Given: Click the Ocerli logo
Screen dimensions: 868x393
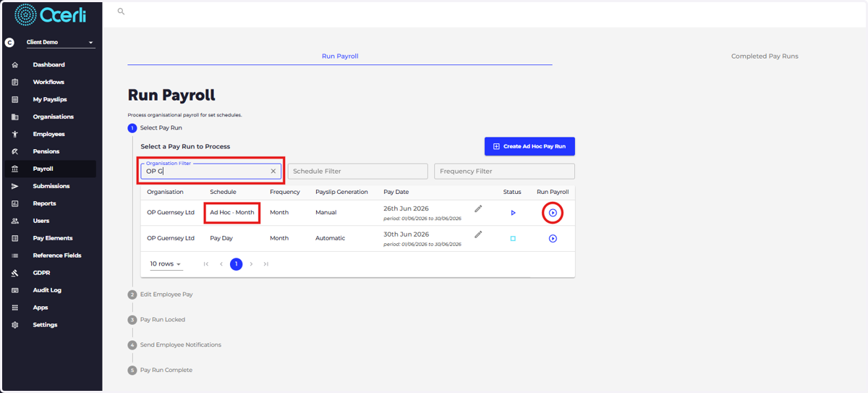Looking at the screenshot, I should click(x=51, y=14).
